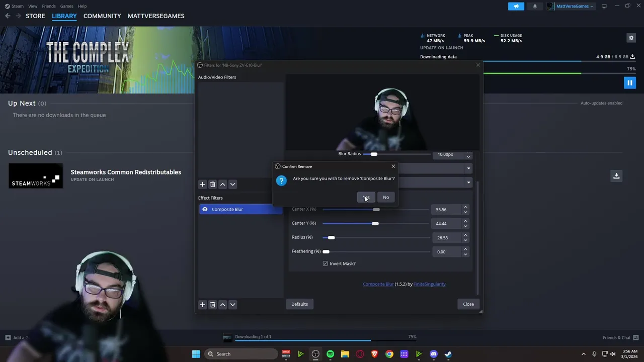Screen dimensions: 644x362
Task: Open Voicemeeter from taskbar
Action: coord(286,354)
